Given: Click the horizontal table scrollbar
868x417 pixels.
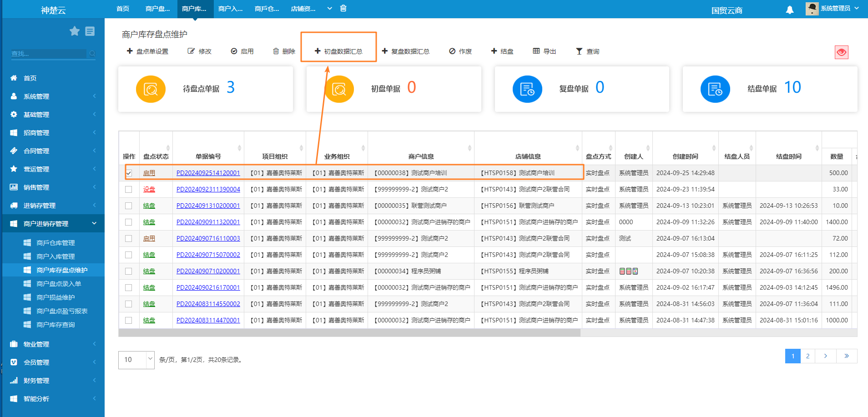Looking at the screenshot, I should click(349, 333).
